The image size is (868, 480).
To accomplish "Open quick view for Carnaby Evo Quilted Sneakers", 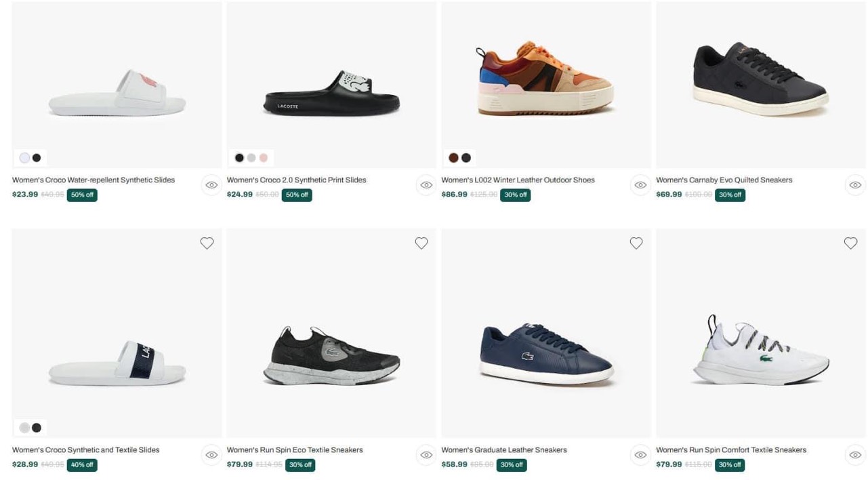I will (855, 185).
